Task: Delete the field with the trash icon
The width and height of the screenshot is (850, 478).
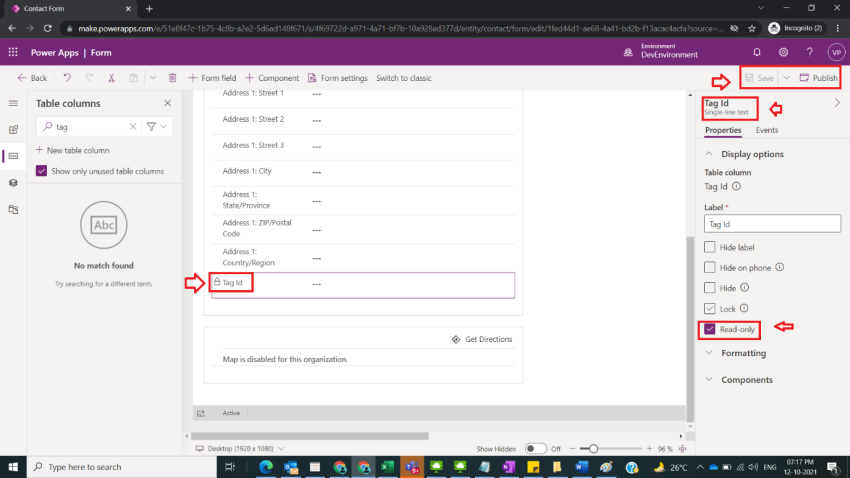Action: pos(172,78)
